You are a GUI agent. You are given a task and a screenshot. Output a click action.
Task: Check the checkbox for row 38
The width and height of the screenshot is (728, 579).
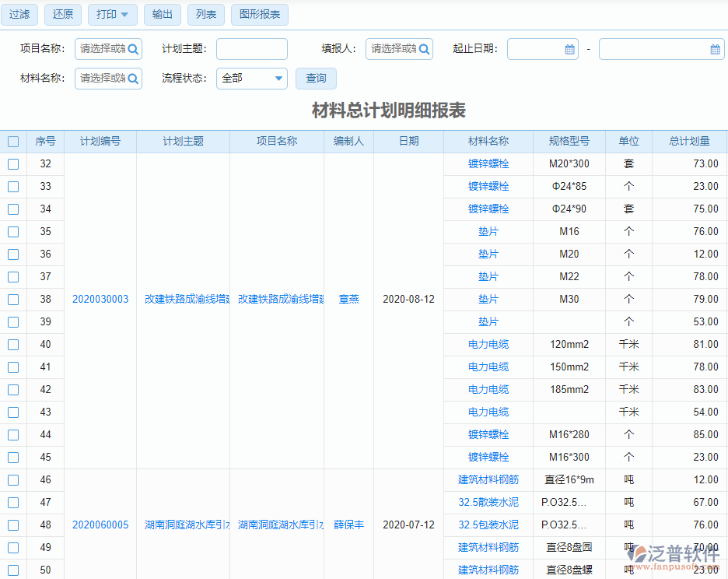click(12, 299)
